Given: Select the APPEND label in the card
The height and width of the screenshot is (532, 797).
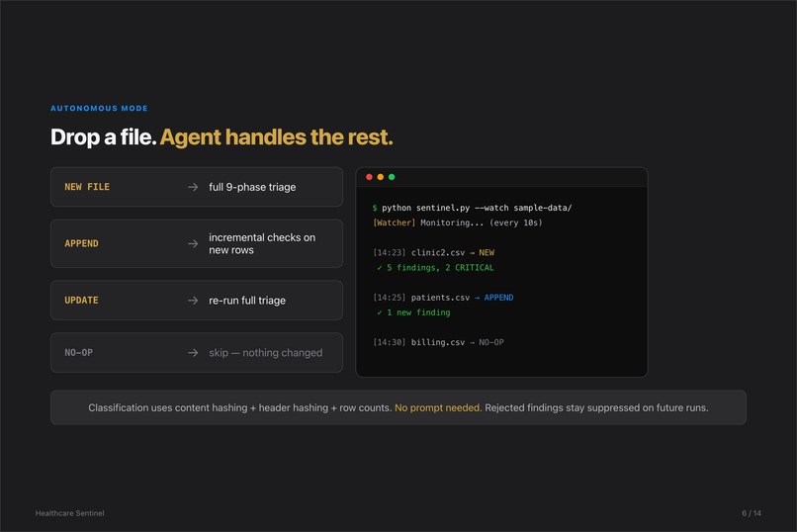Looking at the screenshot, I should 81,243.
